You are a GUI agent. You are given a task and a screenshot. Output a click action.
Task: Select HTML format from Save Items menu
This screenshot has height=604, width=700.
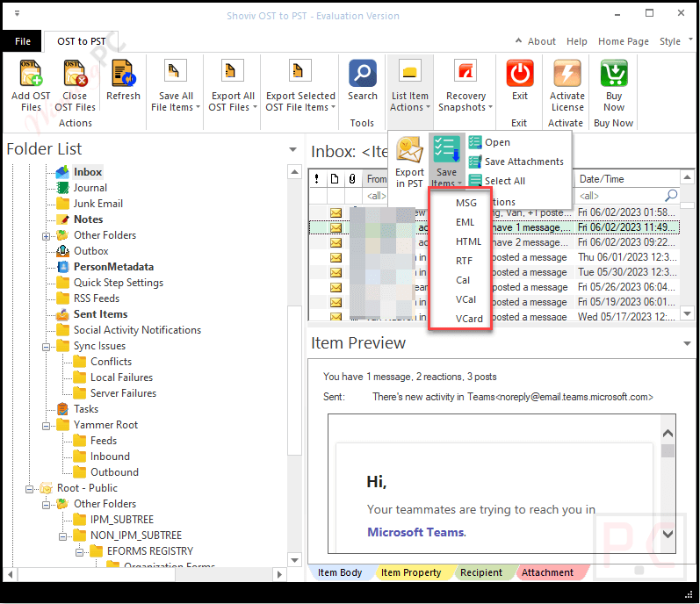468,241
